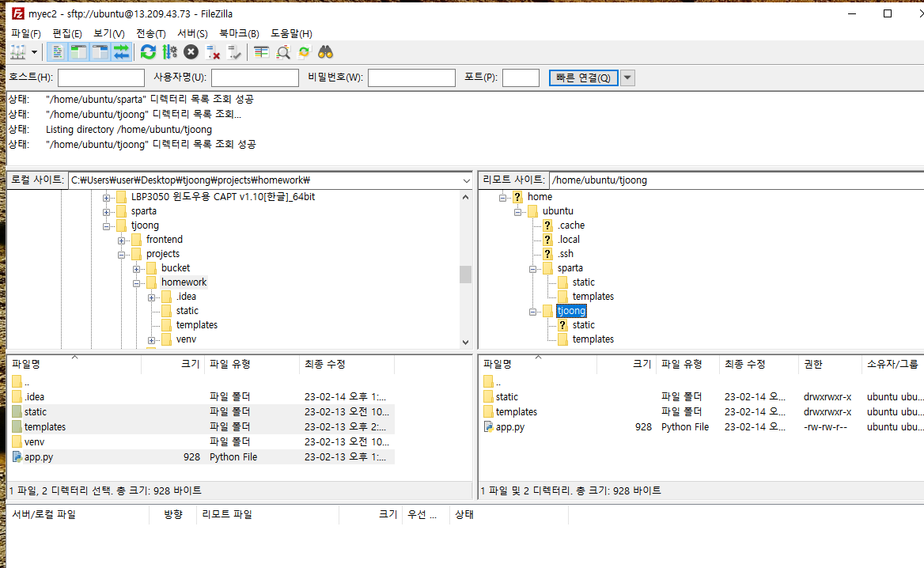Toggle the transfer queue display
The image size is (924, 568).
tap(121, 52)
